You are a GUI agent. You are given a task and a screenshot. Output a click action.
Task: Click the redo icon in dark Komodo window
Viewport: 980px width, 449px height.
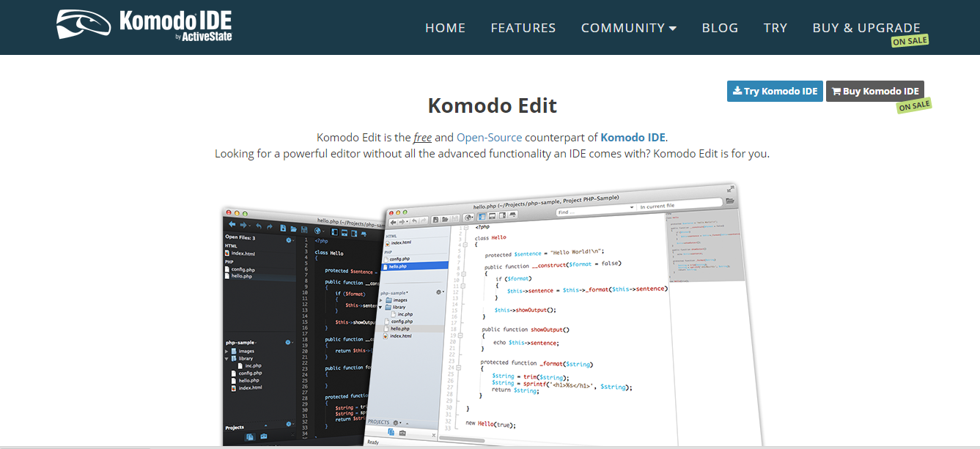(270, 227)
